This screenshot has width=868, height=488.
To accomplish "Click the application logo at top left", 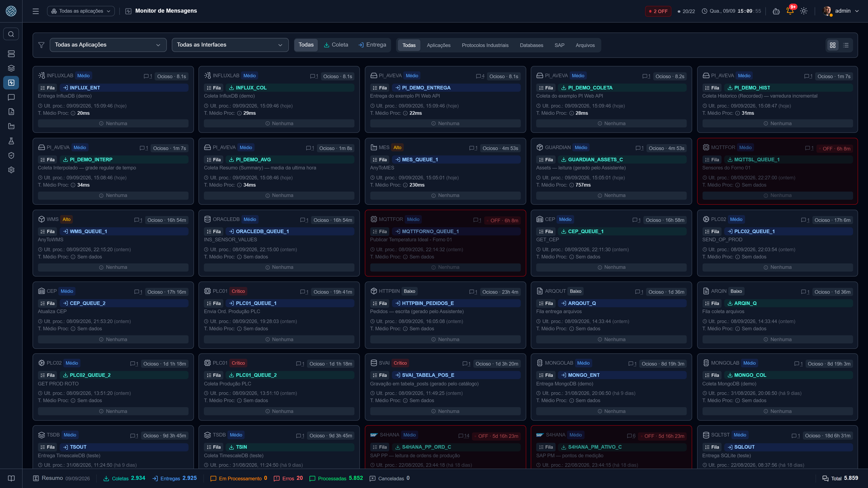I will 11,11.
